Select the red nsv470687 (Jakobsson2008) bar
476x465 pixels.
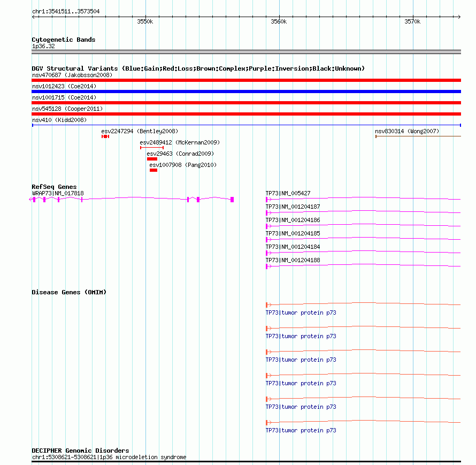[x=246, y=80]
